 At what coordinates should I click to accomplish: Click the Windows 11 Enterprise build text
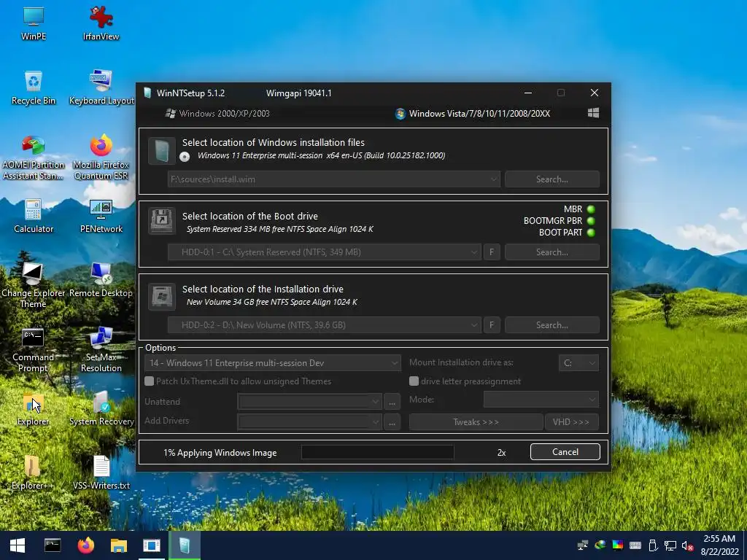(321, 155)
